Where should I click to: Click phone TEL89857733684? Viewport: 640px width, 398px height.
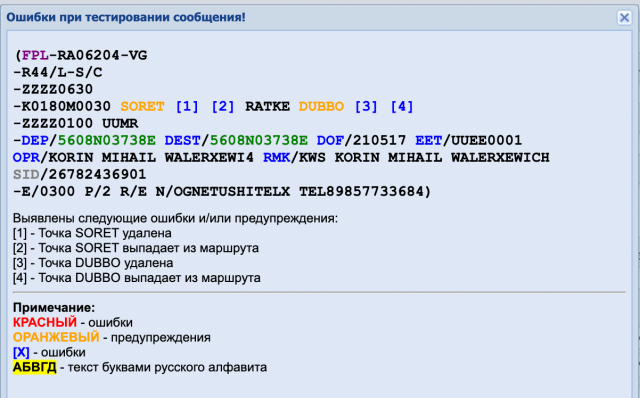click(x=362, y=191)
